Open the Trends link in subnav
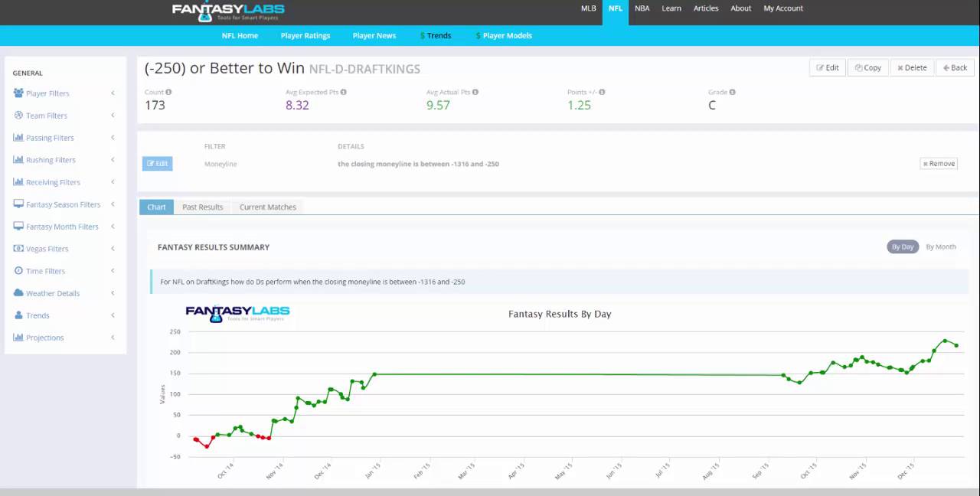The width and height of the screenshot is (980, 496). pos(436,36)
